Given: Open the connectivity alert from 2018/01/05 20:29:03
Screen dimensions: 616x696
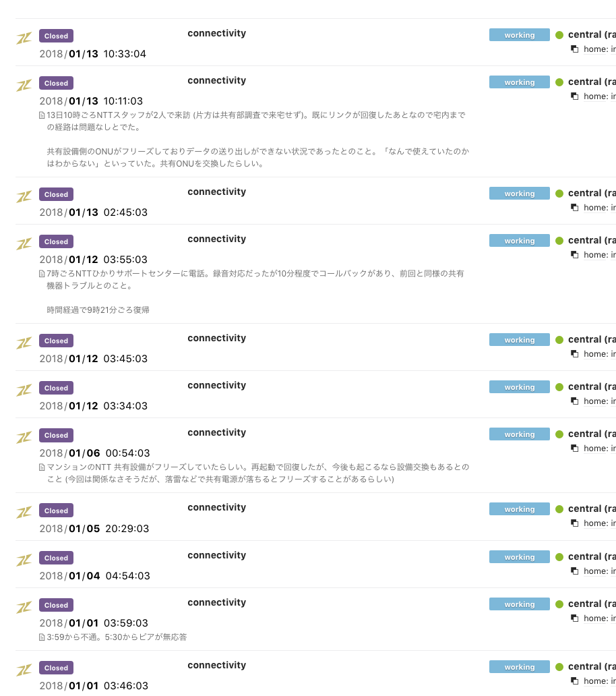Looking at the screenshot, I should point(216,508).
